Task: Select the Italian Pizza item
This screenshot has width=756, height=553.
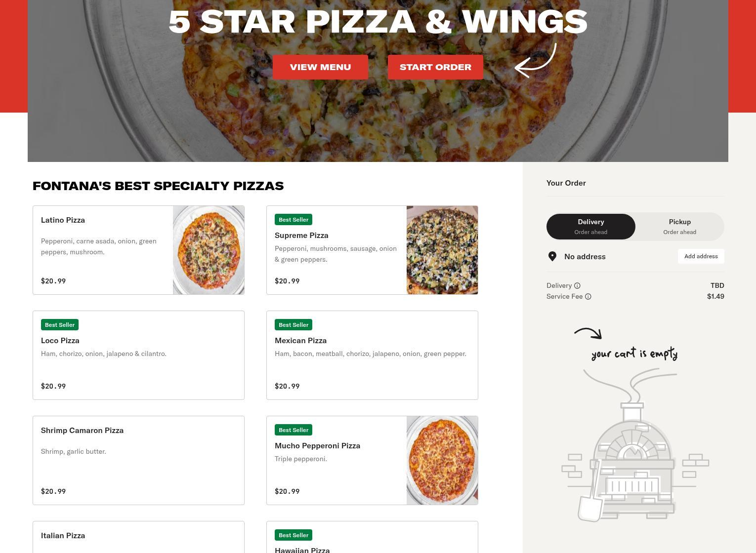Action: 138,537
